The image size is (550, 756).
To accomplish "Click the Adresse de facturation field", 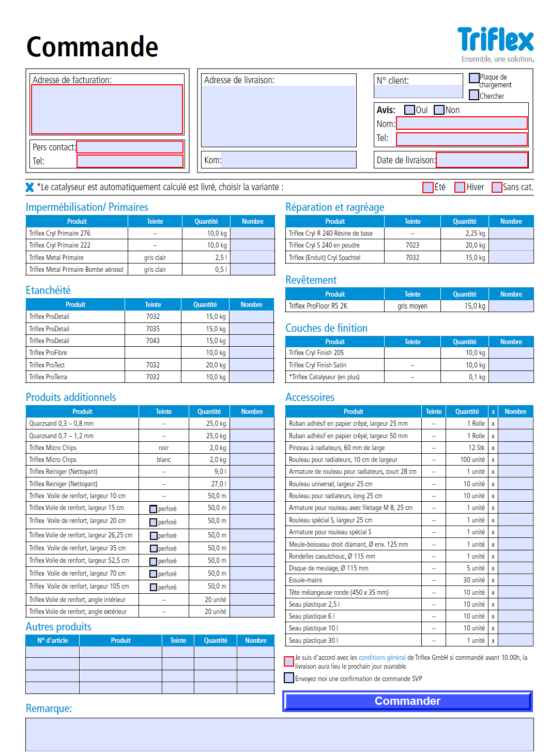I will [x=107, y=110].
